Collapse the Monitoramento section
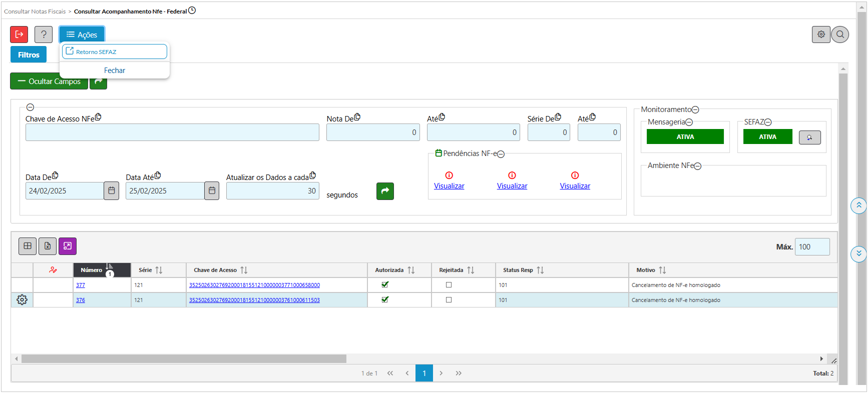The height and width of the screenshot is (393, 868). click(x=695, y=110)
